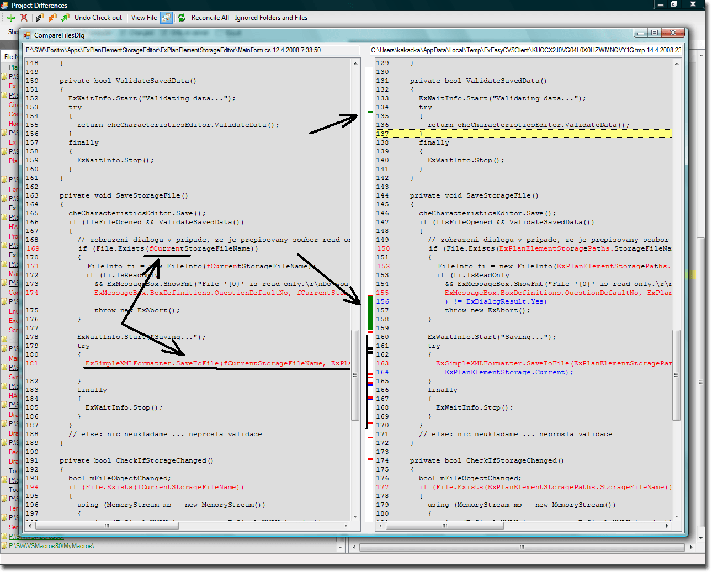Screen dimensions: 723x588
Task: Click the CompareFilesDlg title bar icon
Action: pyautogui.click(x=27, y=35)
